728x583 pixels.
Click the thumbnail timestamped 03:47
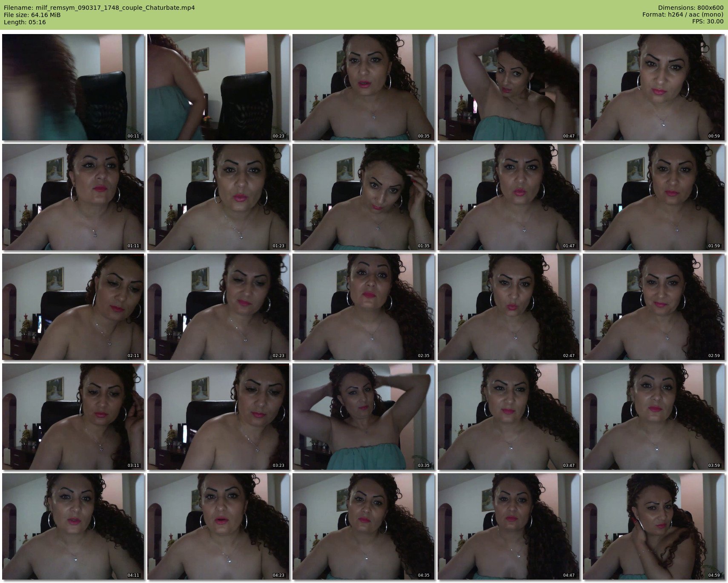click(x=509, y=417)
